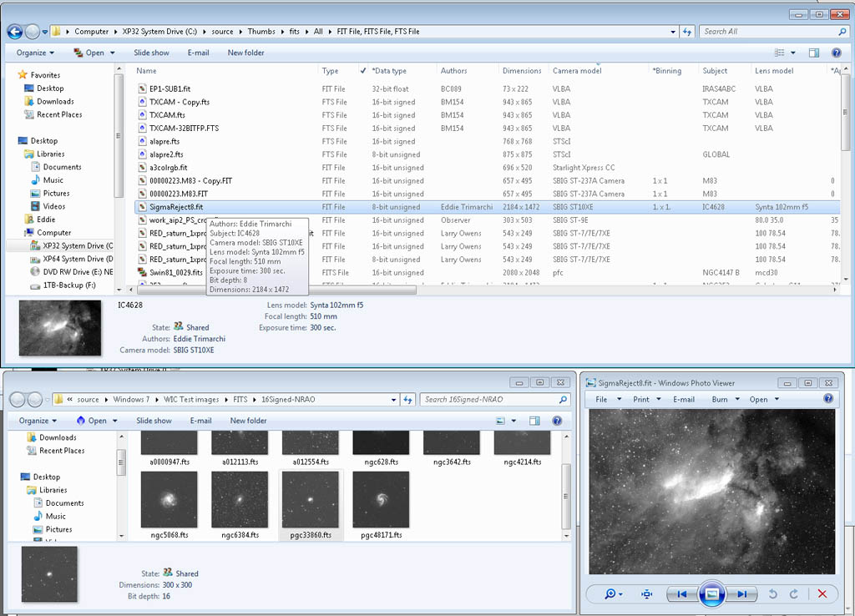Click the Data type column header

[x=389, y=71]
